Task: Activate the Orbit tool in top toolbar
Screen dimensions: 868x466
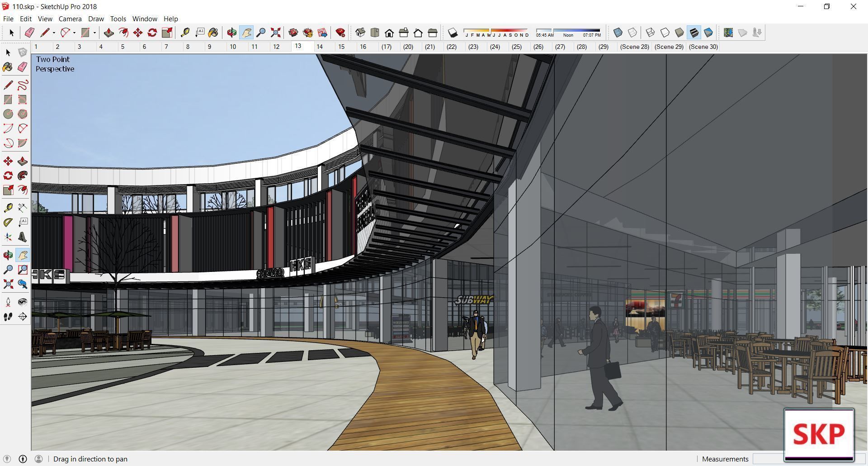Action: 232,33
